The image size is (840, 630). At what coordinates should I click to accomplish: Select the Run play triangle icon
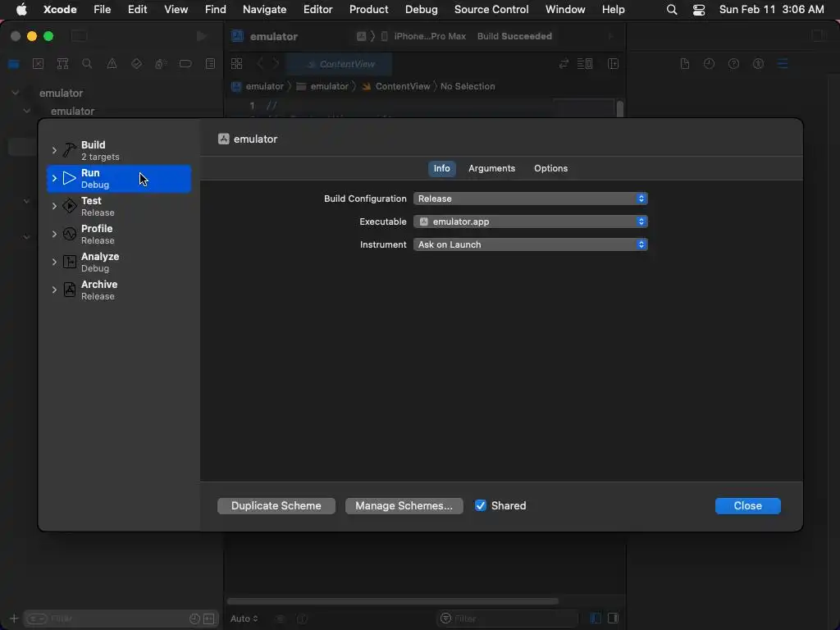[70, 178]
